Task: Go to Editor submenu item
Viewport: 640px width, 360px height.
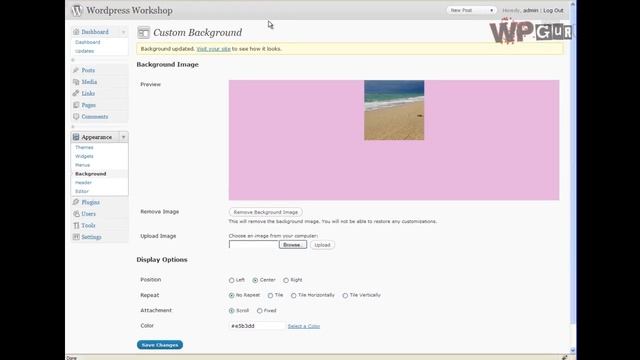Action: (82, 191)
